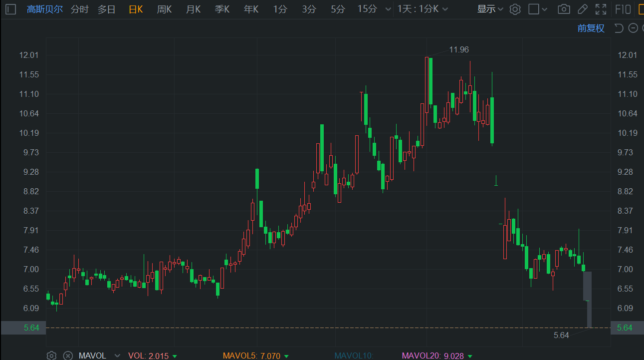Open chart settings gear in top toolbar
644x360 pixels.
pos(515,9)
